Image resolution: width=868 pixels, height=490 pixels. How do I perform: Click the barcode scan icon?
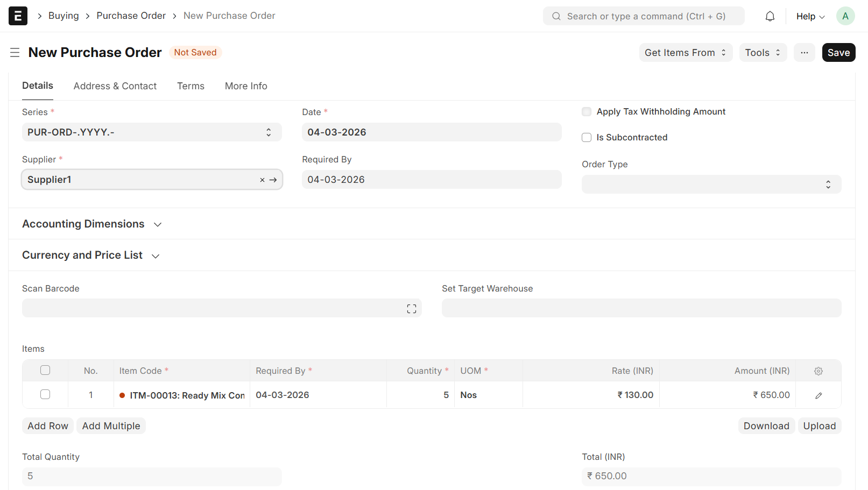pos(412,309)
